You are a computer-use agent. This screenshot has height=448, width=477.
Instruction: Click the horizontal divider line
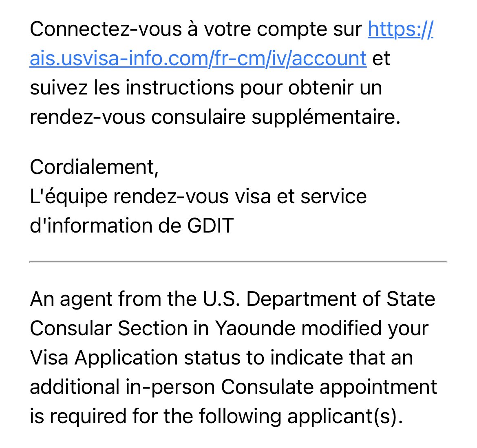pyautogui.click(x=238, y=261)
